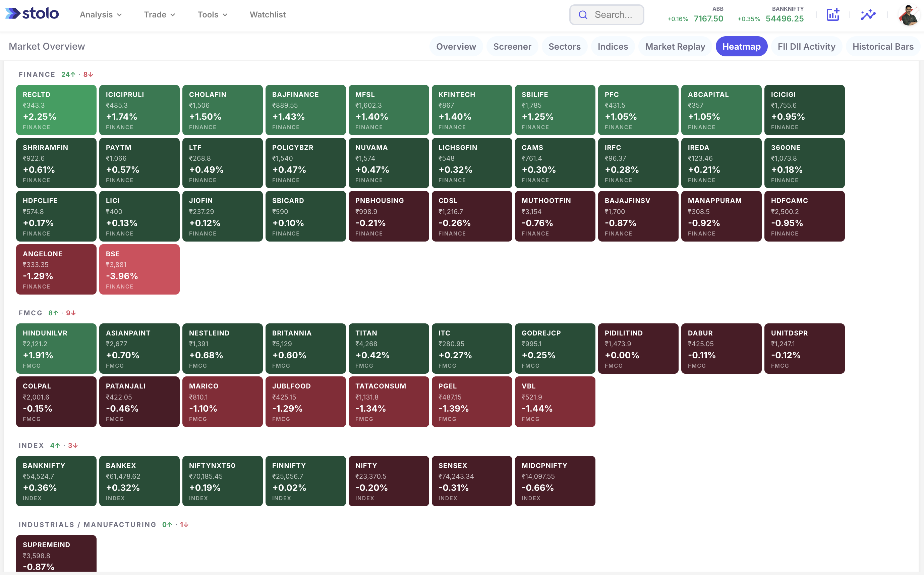
Task: Select the JIOFIN tile
Action: pyautogui.click(x=223, y=216)
